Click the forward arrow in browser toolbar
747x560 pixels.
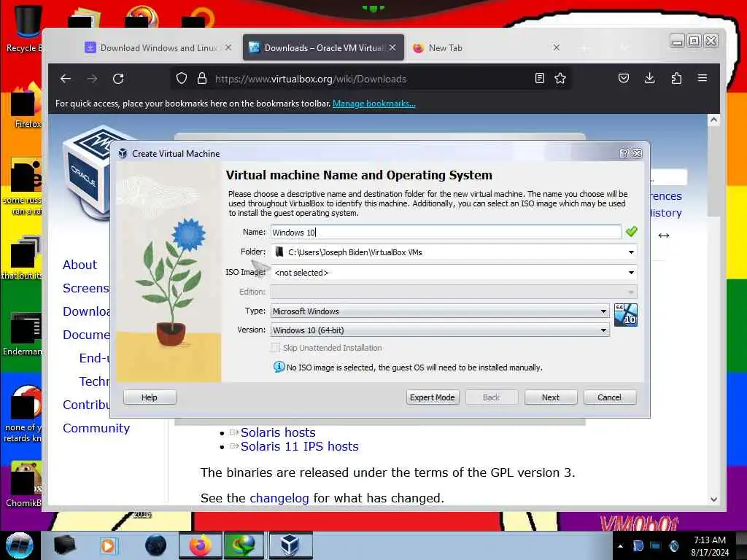click(x=92, y=79)
